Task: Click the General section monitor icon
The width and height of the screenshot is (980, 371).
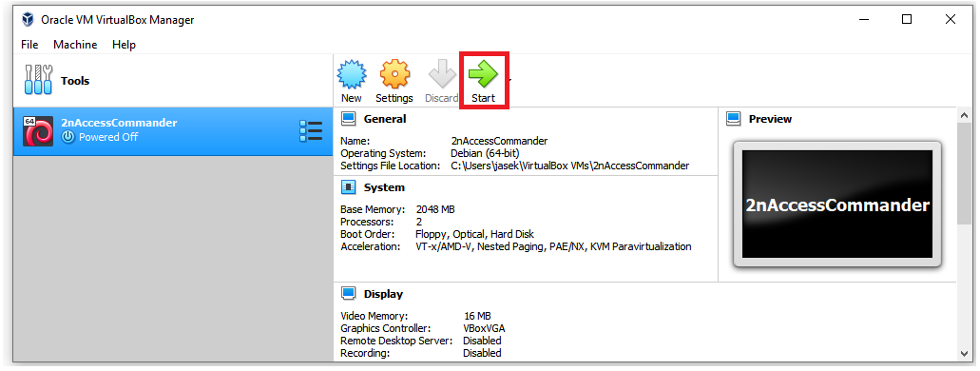Action: coord(348,119)
